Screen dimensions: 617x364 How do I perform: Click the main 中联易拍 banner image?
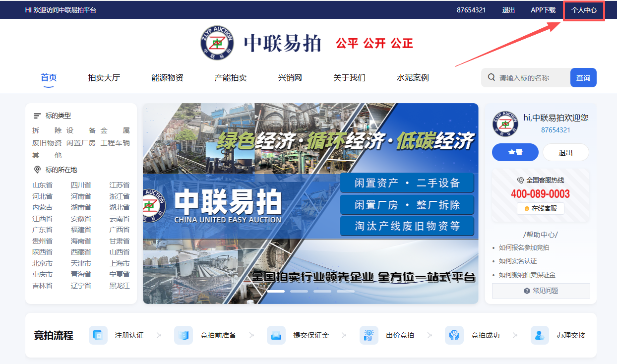[x=310, y=203]
